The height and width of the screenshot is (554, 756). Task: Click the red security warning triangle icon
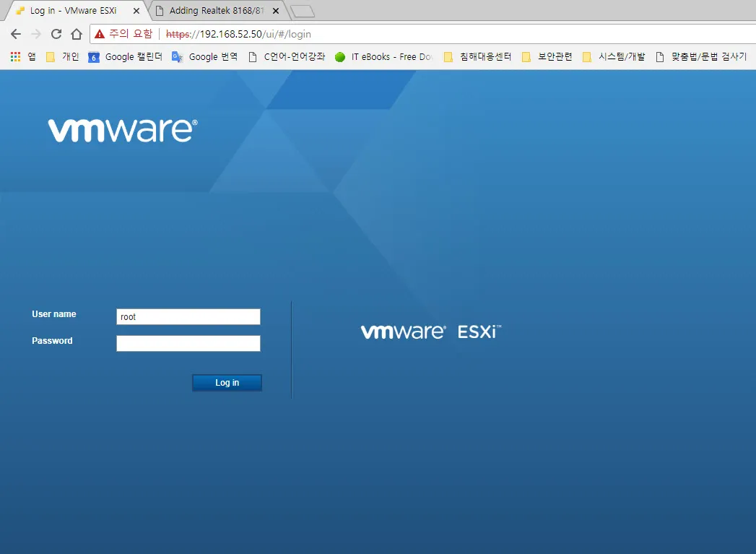pos(100,34)
